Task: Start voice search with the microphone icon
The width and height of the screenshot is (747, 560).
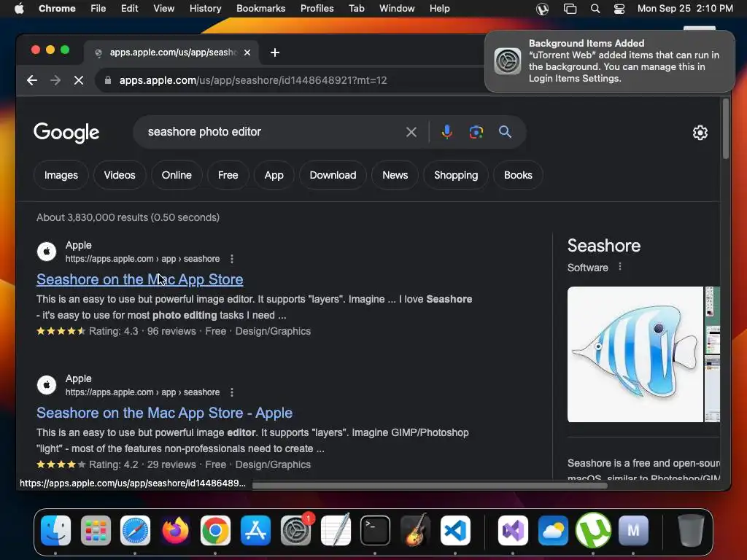Action: pyautogui.click(x=447, y=132)
